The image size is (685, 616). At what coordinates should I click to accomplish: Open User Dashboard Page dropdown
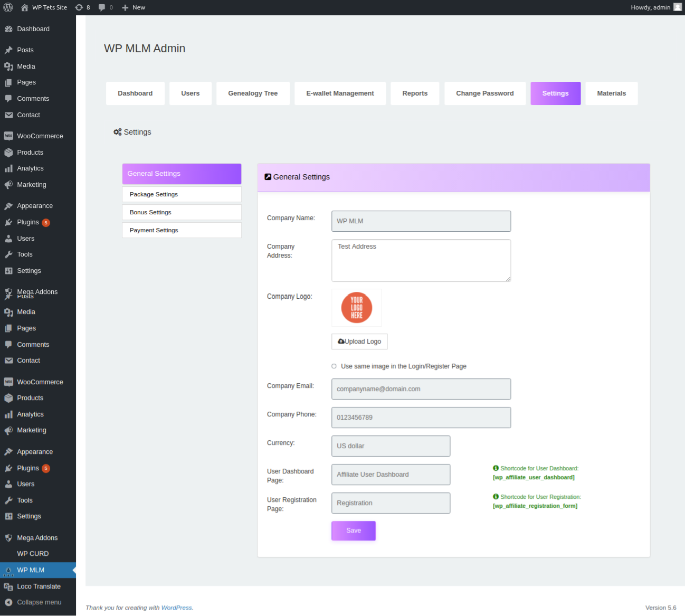(391, 475)
